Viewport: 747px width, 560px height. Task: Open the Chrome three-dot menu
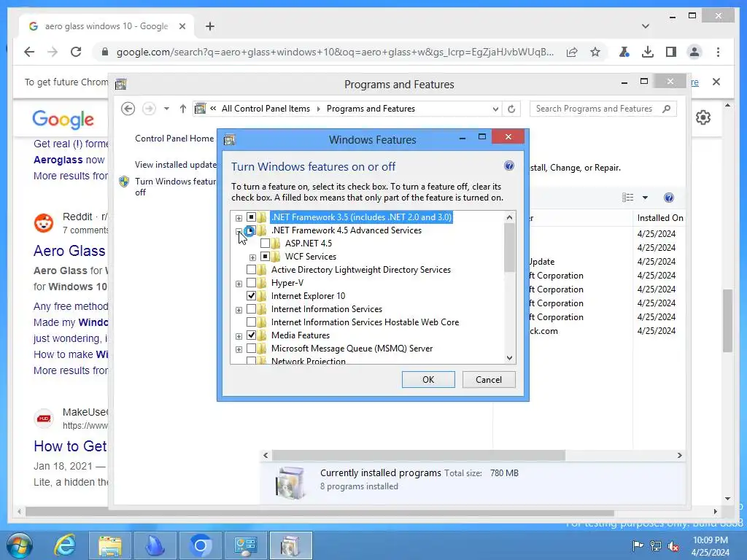tap(718, 52)
